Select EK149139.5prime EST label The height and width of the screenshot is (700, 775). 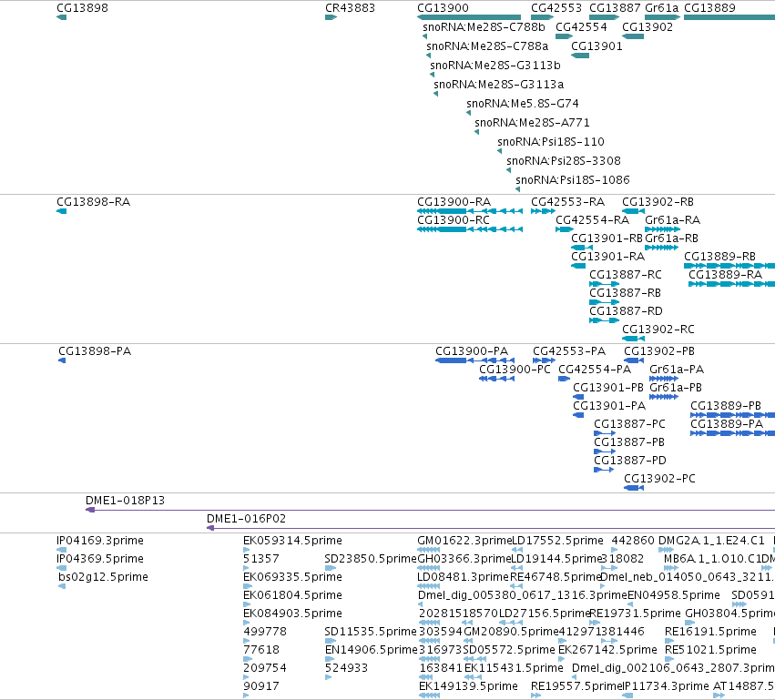469,686
